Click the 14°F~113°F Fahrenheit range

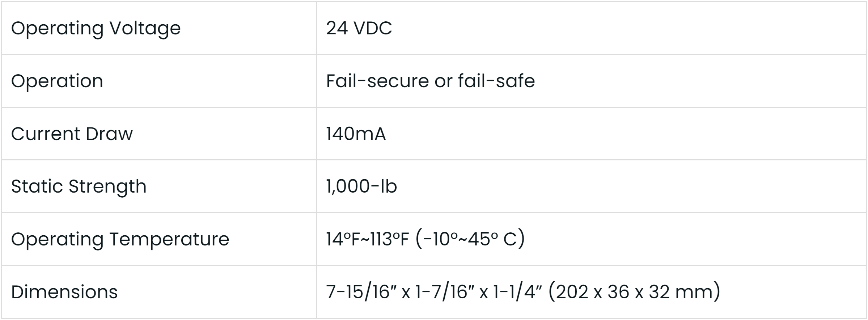tap(367, 239)
